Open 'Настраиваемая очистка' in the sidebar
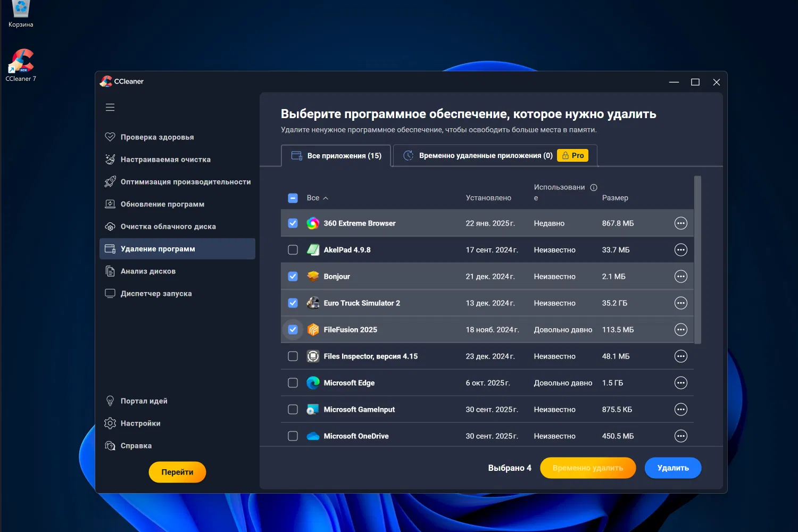Image resolution: width=798 pixels, height=532 pixels. [177, 160]
